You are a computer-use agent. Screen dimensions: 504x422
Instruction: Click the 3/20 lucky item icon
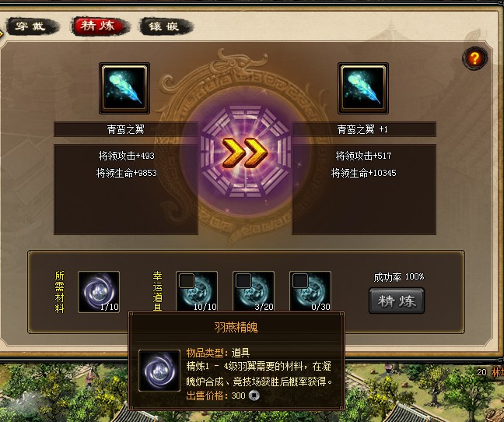254,292
